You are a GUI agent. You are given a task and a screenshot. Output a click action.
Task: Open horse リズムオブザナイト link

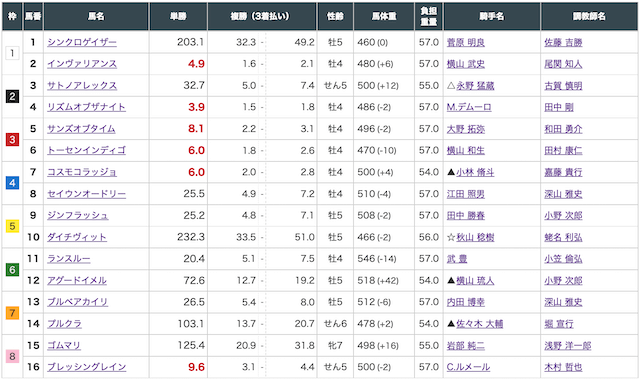click(x=86, y=107)
